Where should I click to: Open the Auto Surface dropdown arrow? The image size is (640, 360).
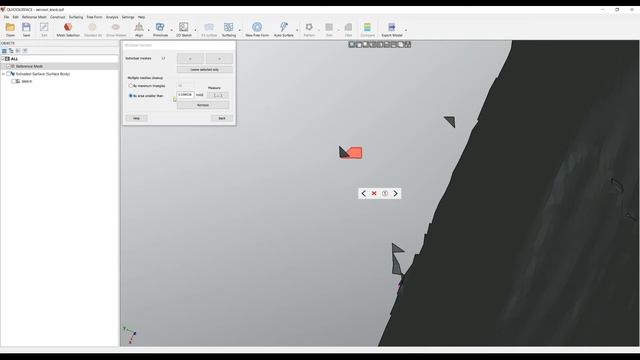point(297,30)
